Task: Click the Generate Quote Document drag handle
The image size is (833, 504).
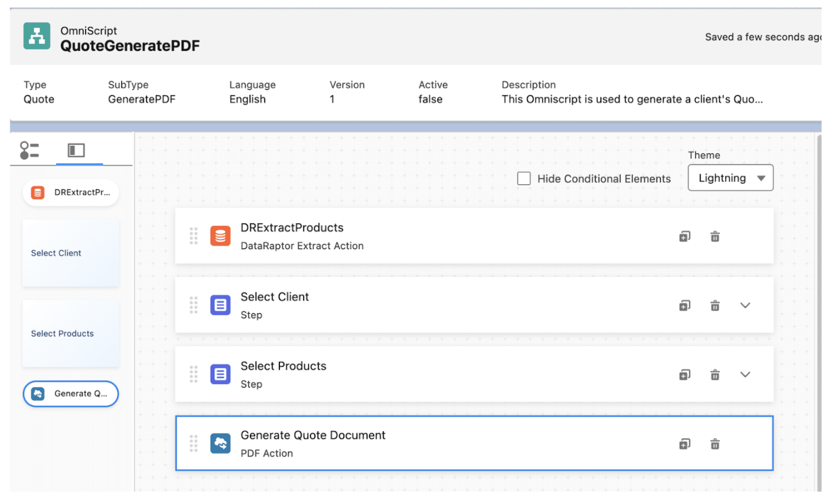Action: pos(193,443)
